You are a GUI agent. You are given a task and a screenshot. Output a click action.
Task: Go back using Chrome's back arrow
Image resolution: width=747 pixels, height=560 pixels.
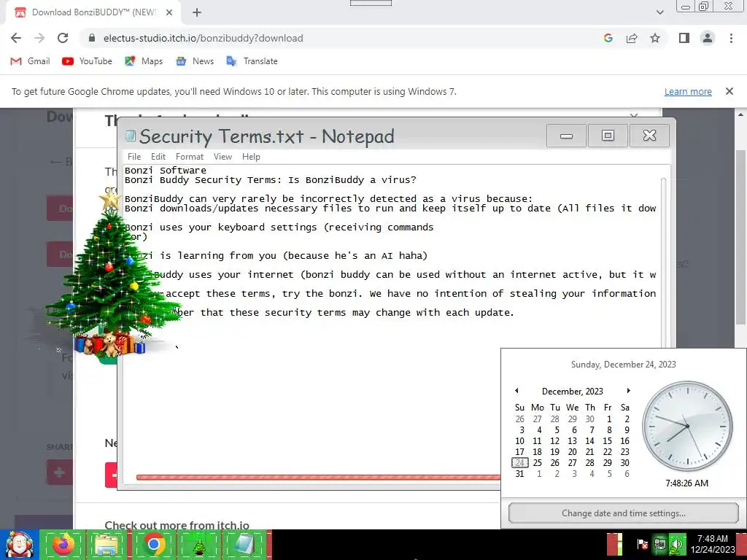pos(16,38)
